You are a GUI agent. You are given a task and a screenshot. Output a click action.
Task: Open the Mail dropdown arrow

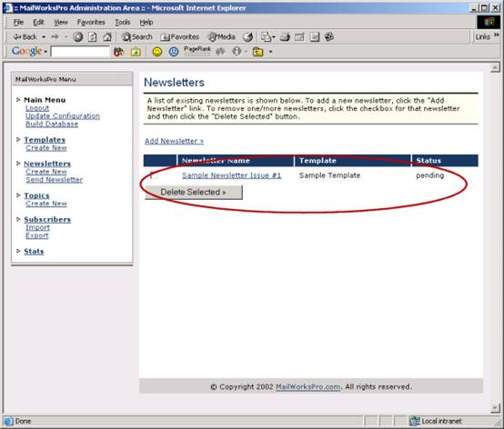274,37
